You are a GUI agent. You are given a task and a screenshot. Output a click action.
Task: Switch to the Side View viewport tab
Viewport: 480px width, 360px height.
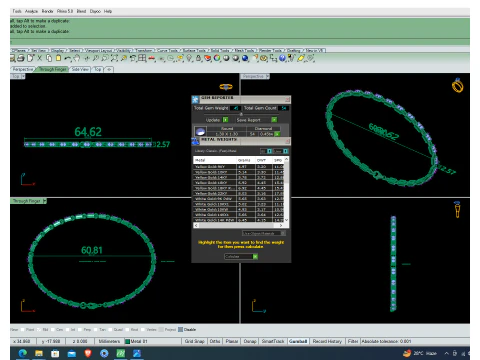click(x=80, y=69)
